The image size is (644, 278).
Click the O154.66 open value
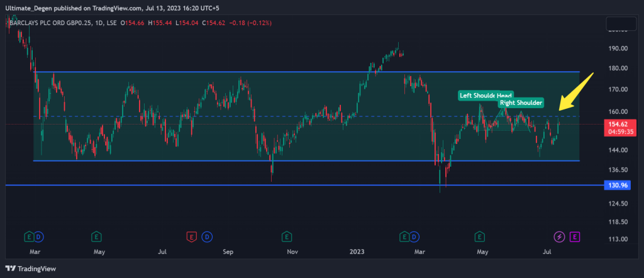[132, 23]
